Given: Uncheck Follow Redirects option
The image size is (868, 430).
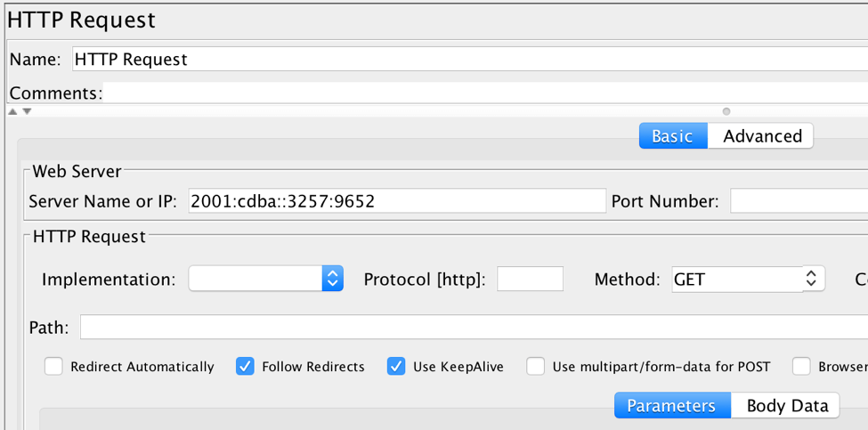Looking at the screenshot, I should point(245,367).
